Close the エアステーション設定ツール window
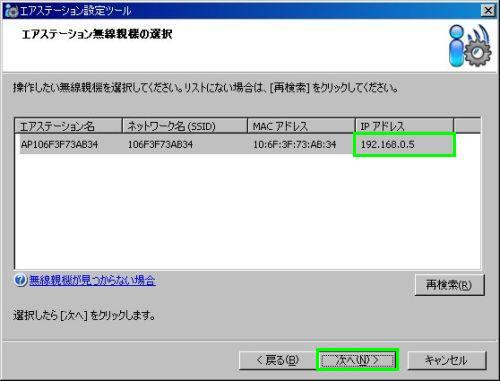This screenshot has height=381, width=500. pyautogui.click(x=488, y=11)
